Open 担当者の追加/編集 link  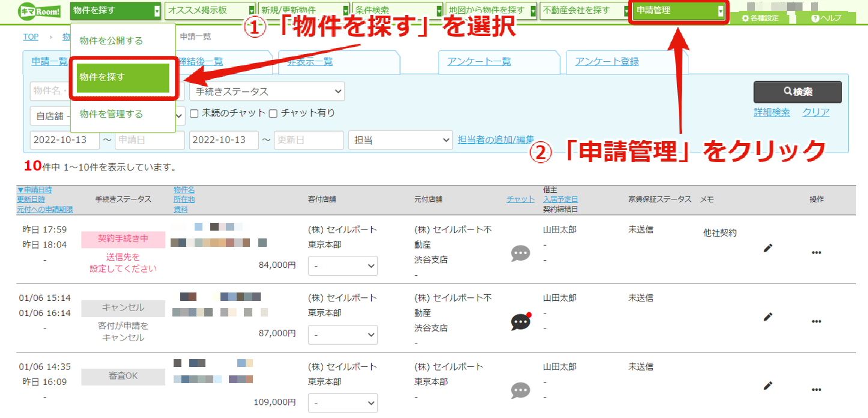[x=496, y=140]
